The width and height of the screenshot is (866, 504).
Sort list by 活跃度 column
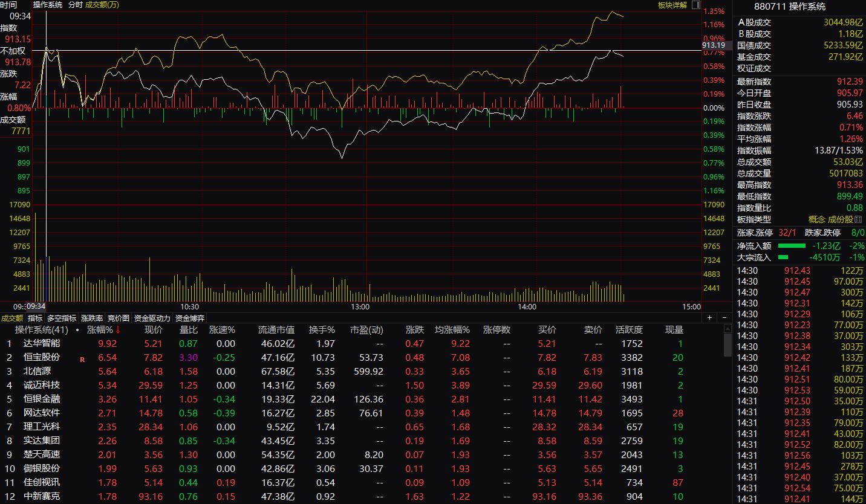[x=629, y=330]
